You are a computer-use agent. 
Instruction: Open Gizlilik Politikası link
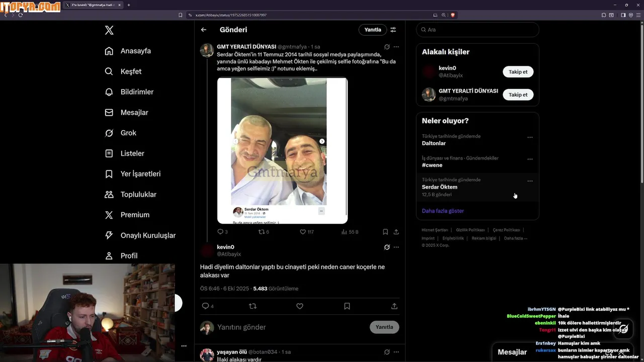[470, 230]
